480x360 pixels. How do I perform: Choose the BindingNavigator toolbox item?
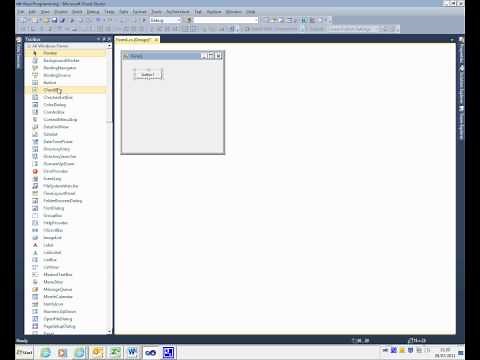click(x=66, y=68)
